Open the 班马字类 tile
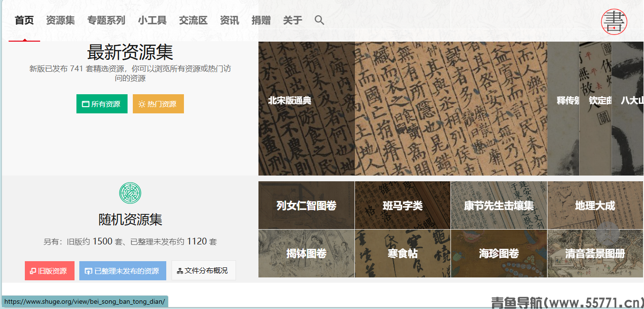Image resolution: width=644 pixels, height=309 pixels. tap(403, 205)
